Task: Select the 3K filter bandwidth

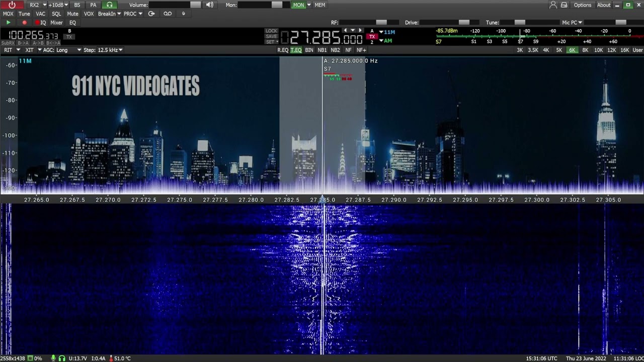Action: 520,50
